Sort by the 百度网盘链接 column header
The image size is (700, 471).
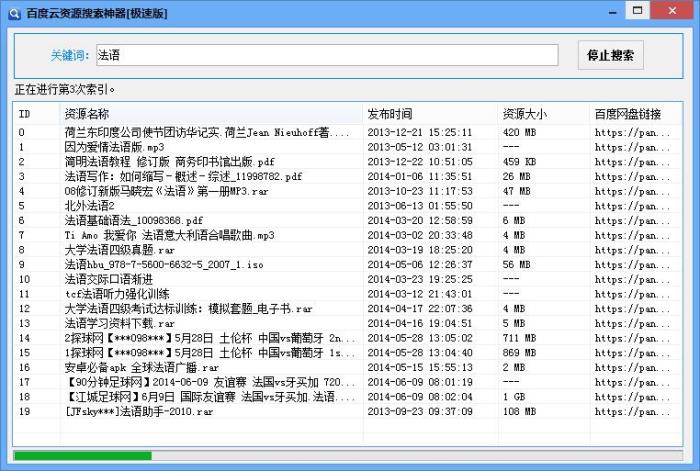(636, 114)
